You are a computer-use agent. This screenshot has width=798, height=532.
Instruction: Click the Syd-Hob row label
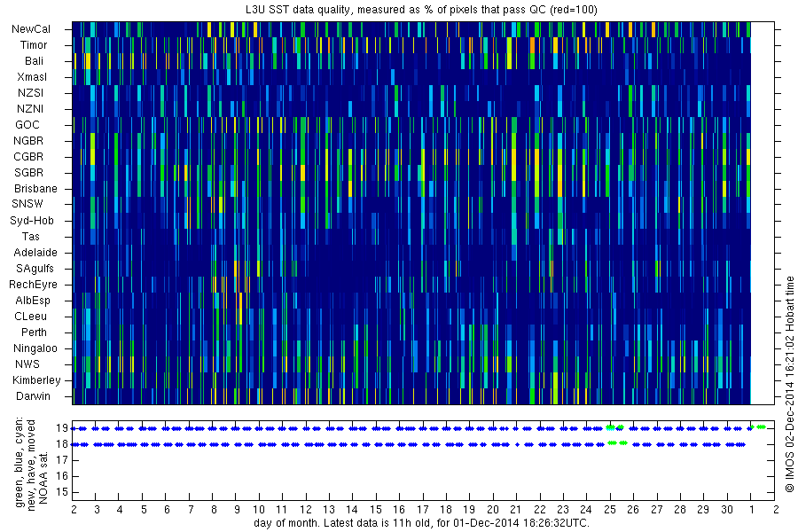pos(32,221)
